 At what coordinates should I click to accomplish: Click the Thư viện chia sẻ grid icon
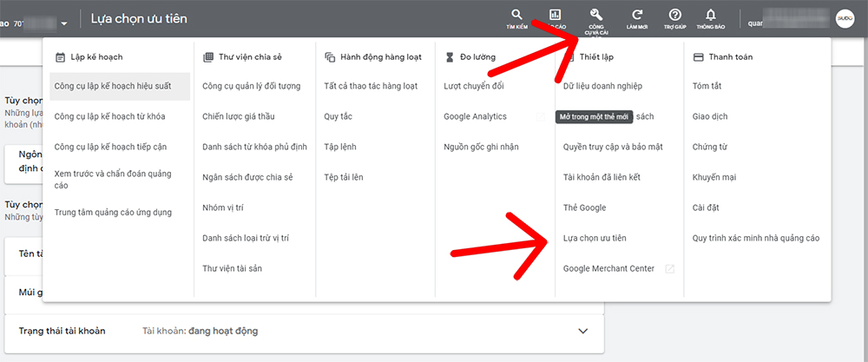(208, 57)
